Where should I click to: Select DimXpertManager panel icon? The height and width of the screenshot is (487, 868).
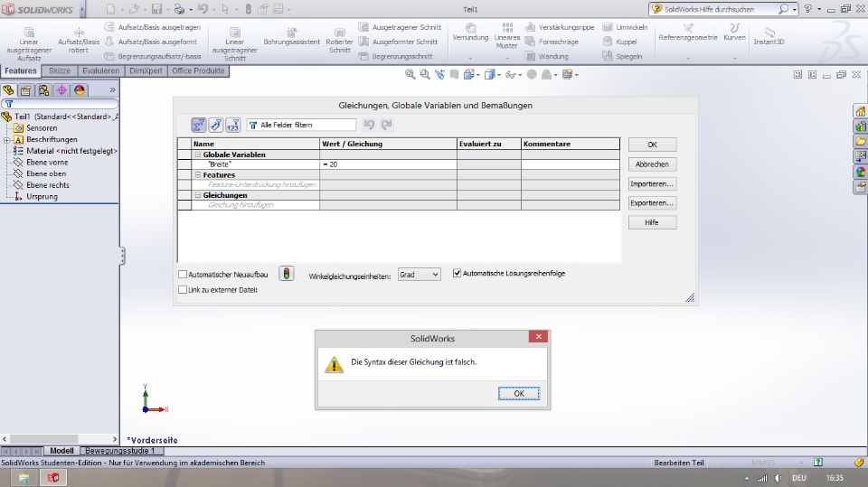[x=61, y=89]
